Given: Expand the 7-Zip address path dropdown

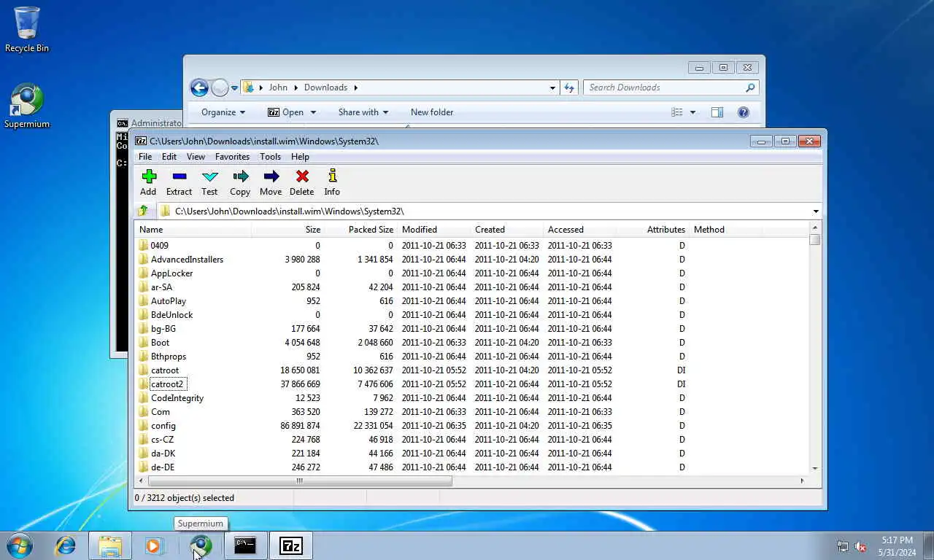Looking at the screenshot, I should click(815, 211).
